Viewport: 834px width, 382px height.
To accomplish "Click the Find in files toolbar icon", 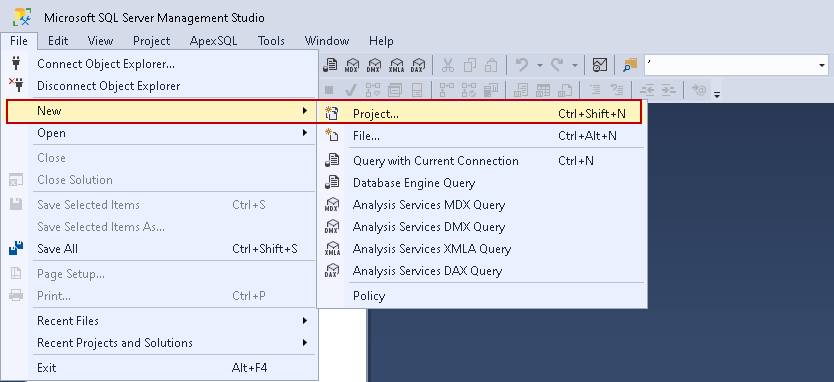I will [630, 65].
